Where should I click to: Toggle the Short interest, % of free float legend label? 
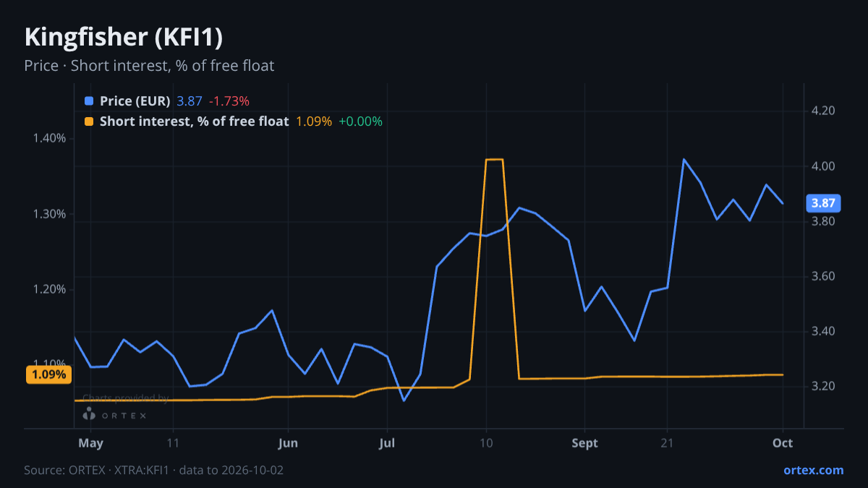(x=194, y=121)
